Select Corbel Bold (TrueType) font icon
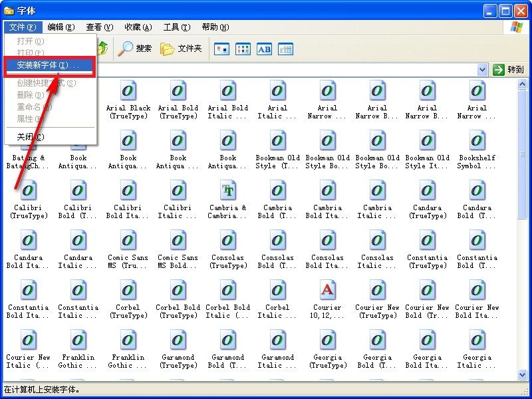This screenshot has height=399, width=532. pyautogui.click(x=178, y=290)
